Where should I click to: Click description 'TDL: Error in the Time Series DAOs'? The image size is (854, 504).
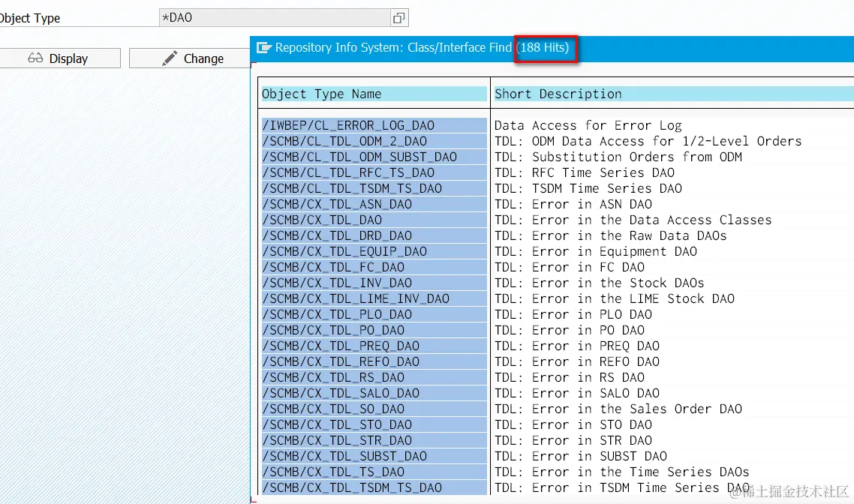point(622,473)
